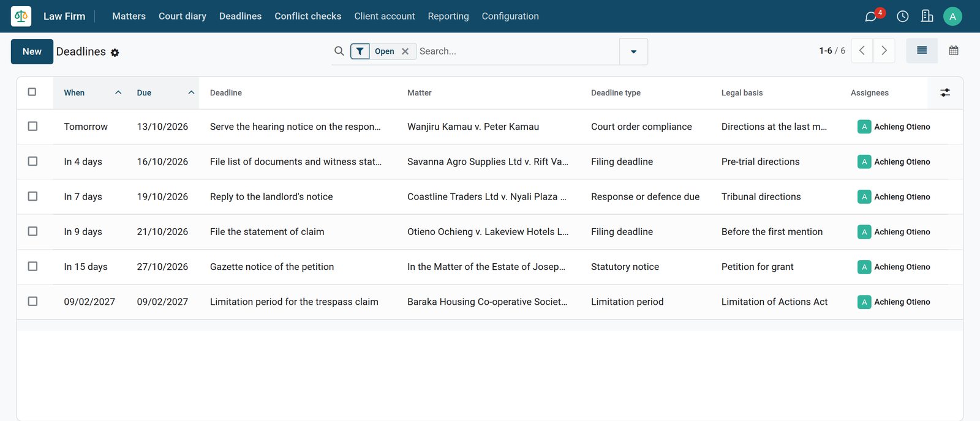Tick the checkbox for the In 9 days row
The height and width of the screenshot is (421, 980).
(x=33, y=231)
